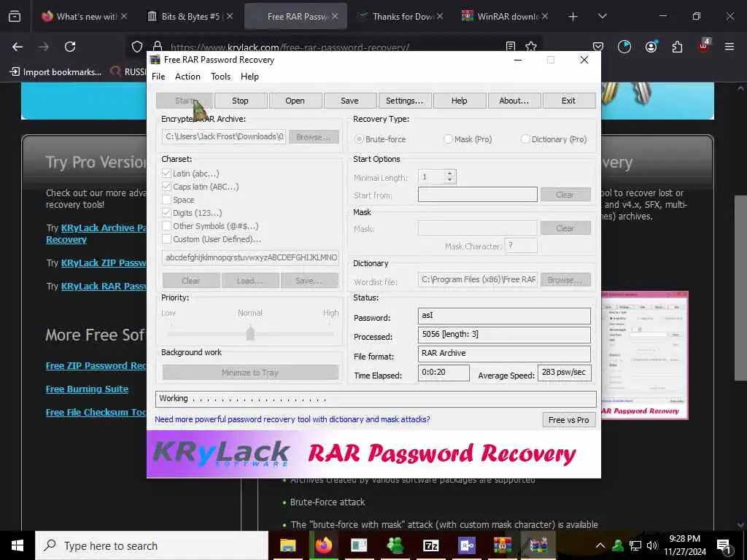Click the Stop button in the toolbar
The height and width of the screenshot is (560, 747).
[240, 101]
